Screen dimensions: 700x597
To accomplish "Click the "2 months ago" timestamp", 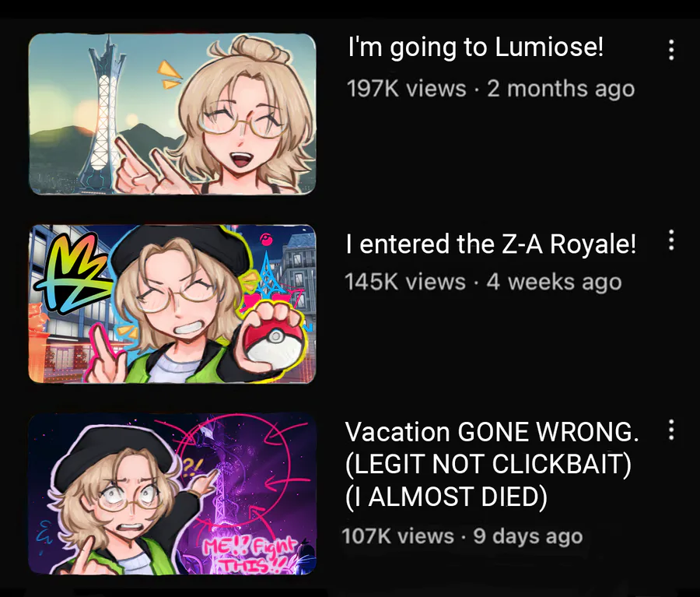I will (561, 89).
